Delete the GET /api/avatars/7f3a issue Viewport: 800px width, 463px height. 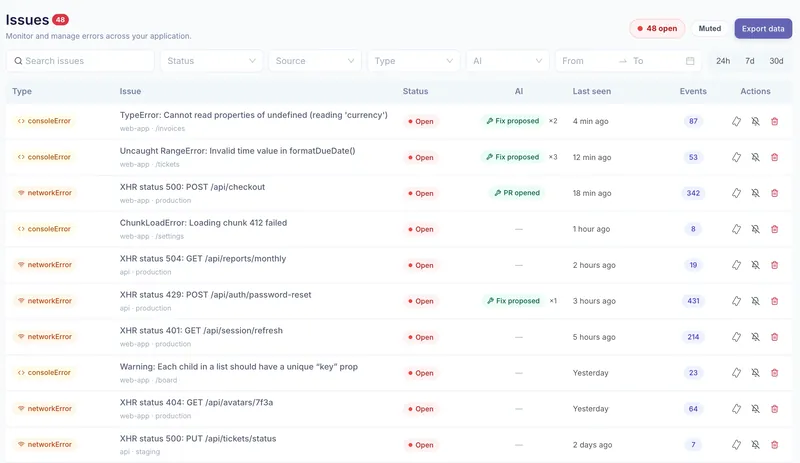pyautogui.click(x=774, y=409)
